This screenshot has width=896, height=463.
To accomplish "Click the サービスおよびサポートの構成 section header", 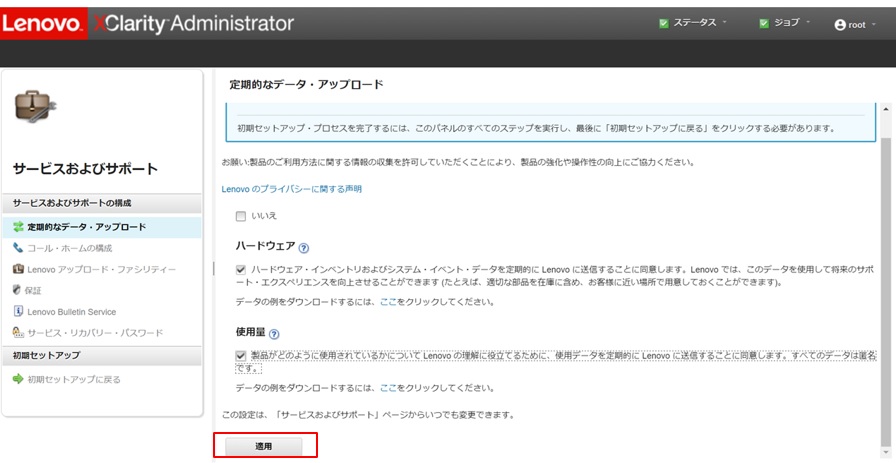I will coord(101,203).
